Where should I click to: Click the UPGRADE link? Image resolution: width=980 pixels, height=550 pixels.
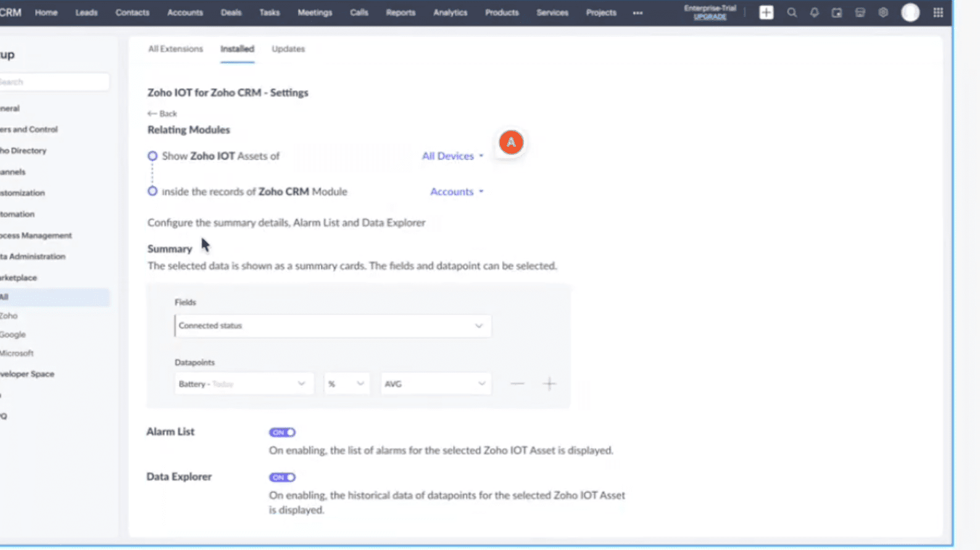[x=710, y=17]
